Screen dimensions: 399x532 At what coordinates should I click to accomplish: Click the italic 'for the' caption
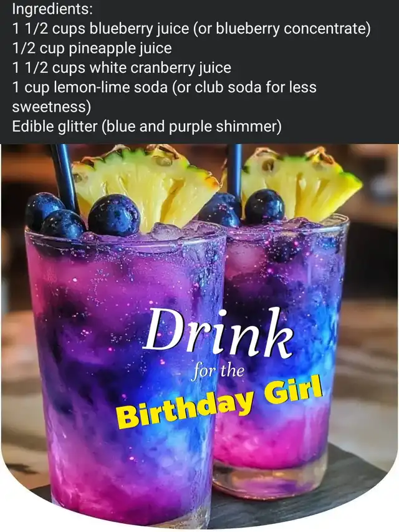(218, 371)
